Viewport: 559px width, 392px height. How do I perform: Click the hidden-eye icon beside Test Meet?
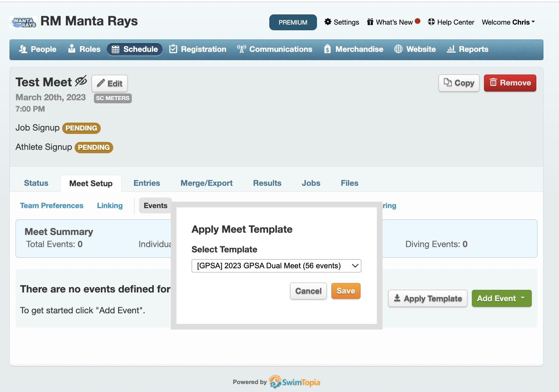coord(81,81)
